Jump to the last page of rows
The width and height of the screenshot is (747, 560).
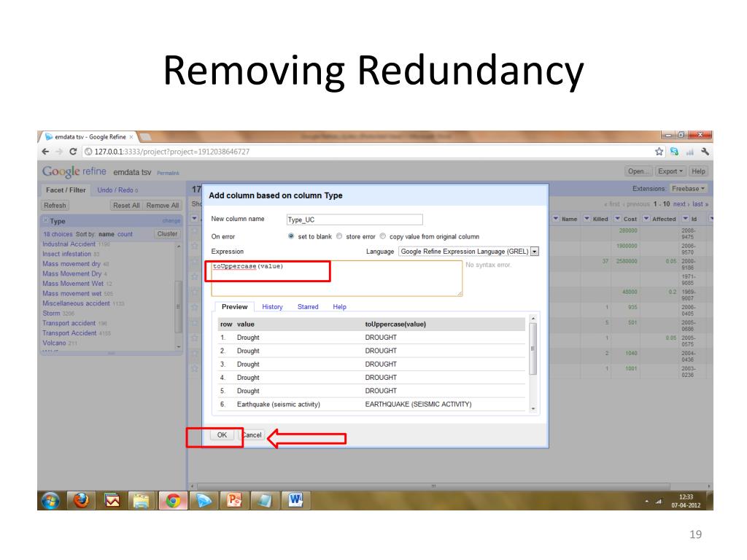pyautogui.click(x=700, y=204)
